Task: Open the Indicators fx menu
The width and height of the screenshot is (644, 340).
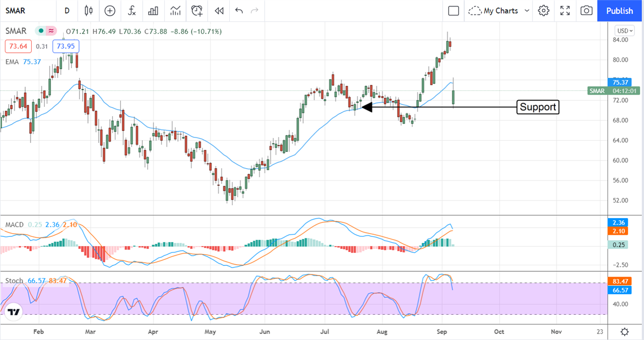Action: pos(132,11)
